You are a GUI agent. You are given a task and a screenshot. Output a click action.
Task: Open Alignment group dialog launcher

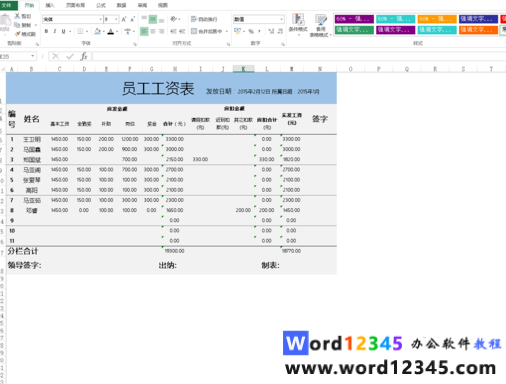(228, 44)
